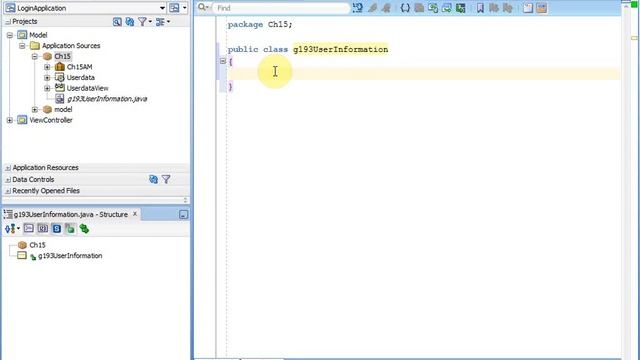
Task: Toggle show methods button in Structure toolbar
Action: [29, 229]
